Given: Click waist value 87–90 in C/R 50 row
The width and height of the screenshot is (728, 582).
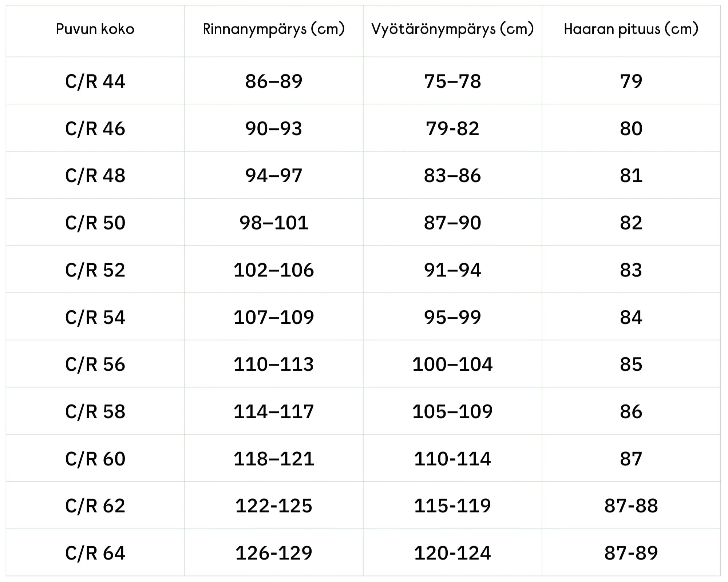Looking at the screenshot, I should click(x=452, y=223).
